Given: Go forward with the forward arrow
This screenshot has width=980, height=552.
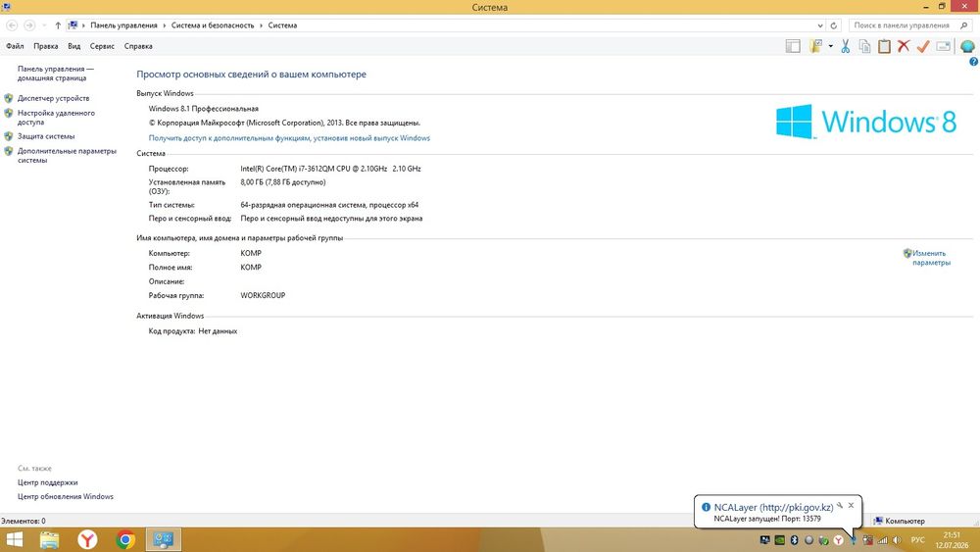Looking at the screenshot, I should [29, 25].
